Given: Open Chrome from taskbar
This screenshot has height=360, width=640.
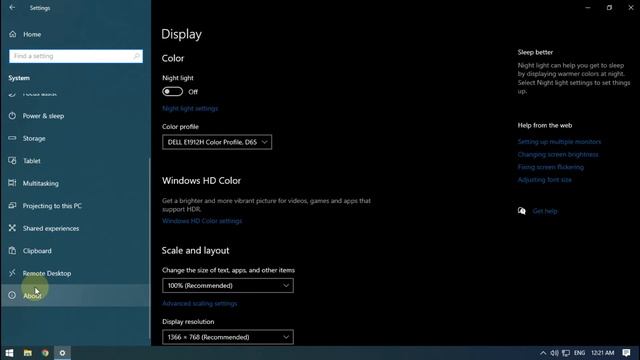Looking at the screenshot, I should 45,353.
